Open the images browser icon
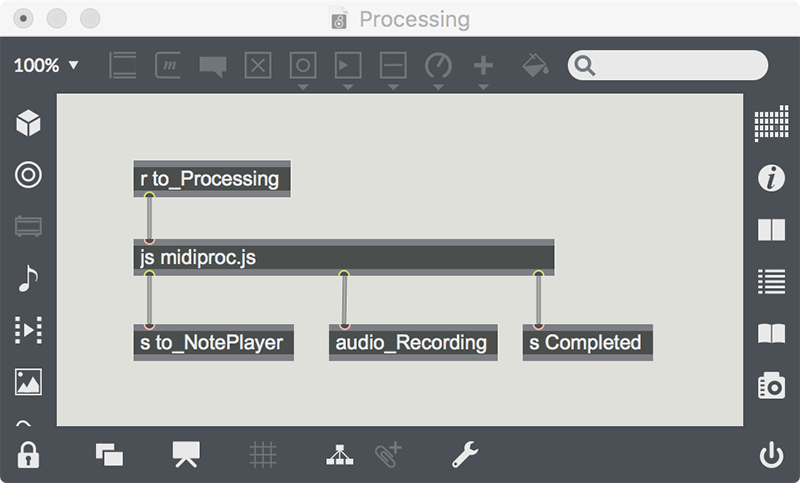 point(28,382)
